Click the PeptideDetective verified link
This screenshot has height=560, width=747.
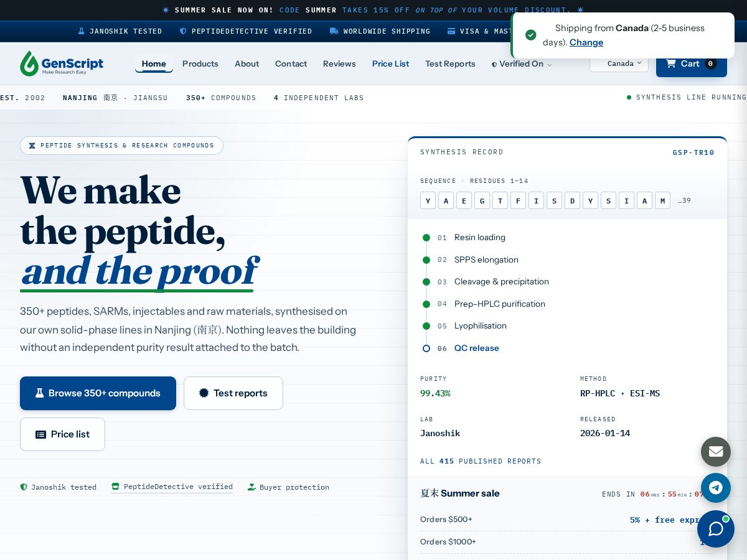172,487
